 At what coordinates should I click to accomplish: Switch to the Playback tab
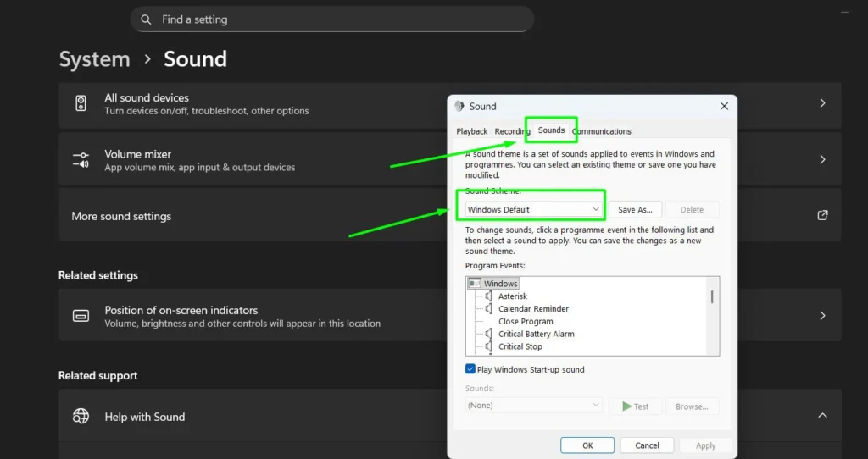pyautogui.click(x=471, y=131)
